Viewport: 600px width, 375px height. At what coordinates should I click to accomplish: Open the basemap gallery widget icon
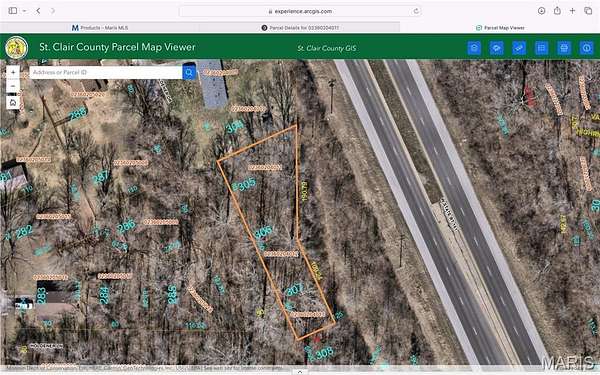pos(474,48)
